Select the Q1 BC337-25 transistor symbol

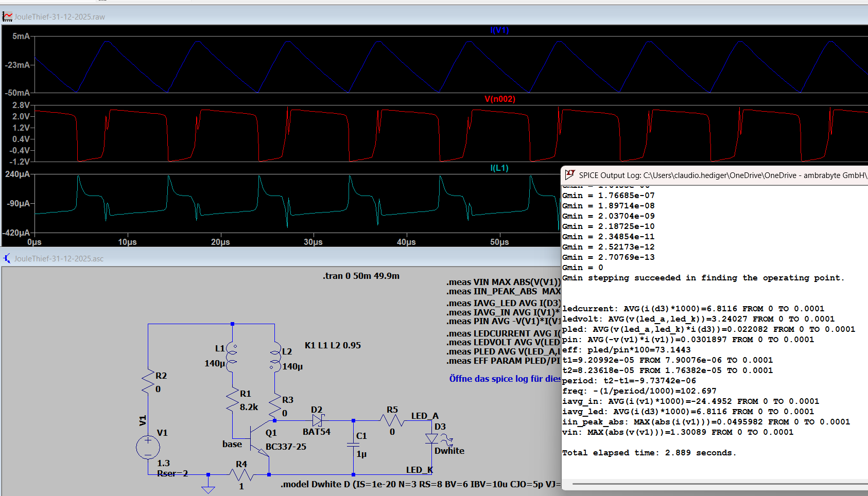point(258,438)
